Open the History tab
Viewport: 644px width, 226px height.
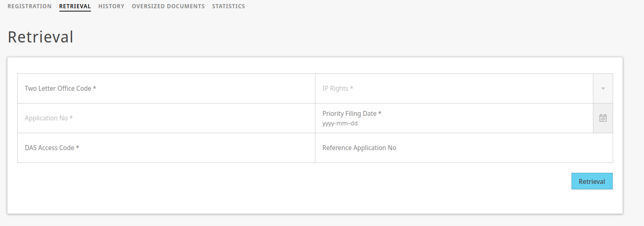tap(111, 6)
